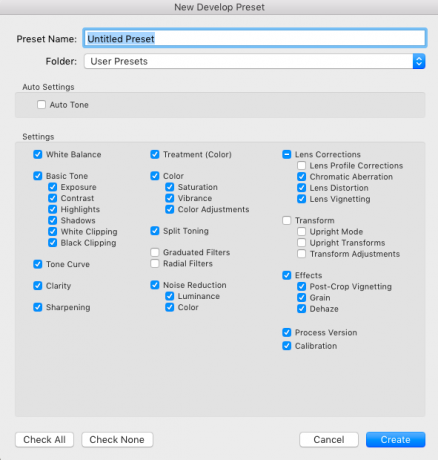Enable Lens Profile Corrections checkbox
This screenshot has height=460, width=438.
301,165
